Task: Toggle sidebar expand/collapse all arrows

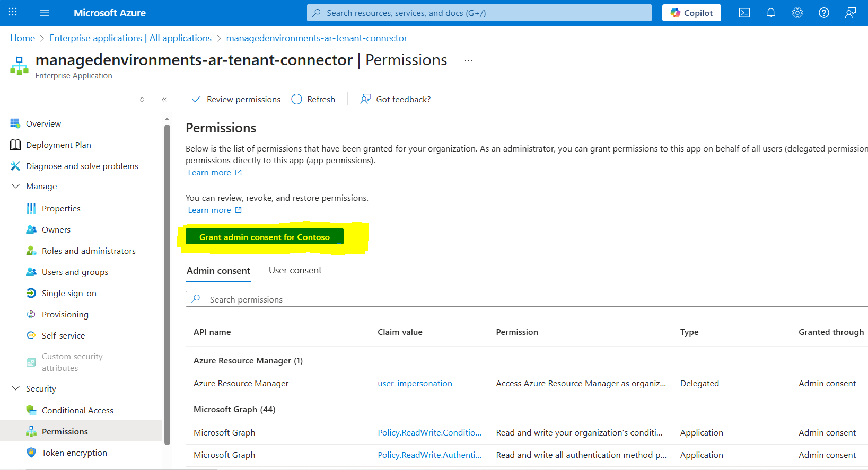Action: [142, 100]
